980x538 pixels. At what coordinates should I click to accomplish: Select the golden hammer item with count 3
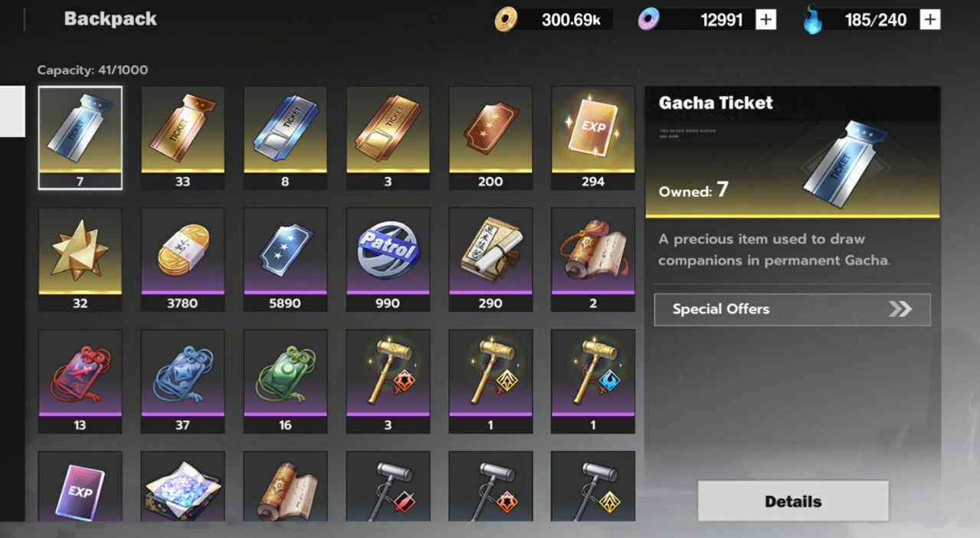(388, 382)
